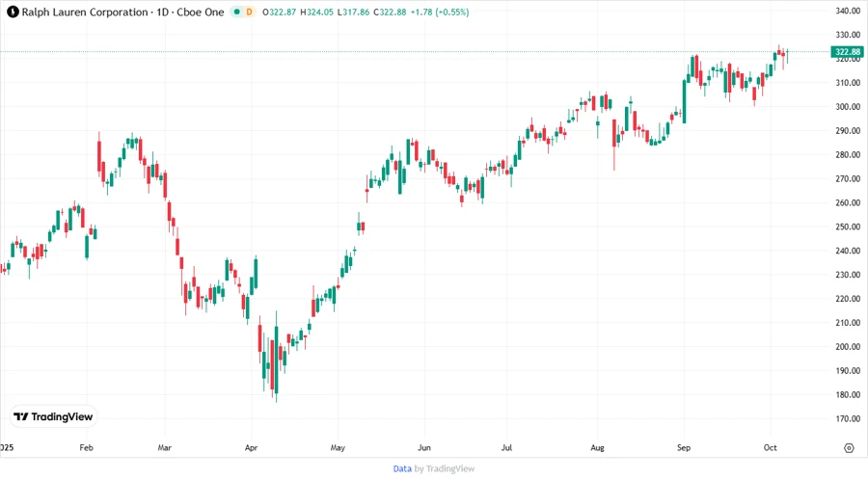This screenshot has height=480, width=868.
Task: Click the green market status dot
Action: click(x=236, y=12)
